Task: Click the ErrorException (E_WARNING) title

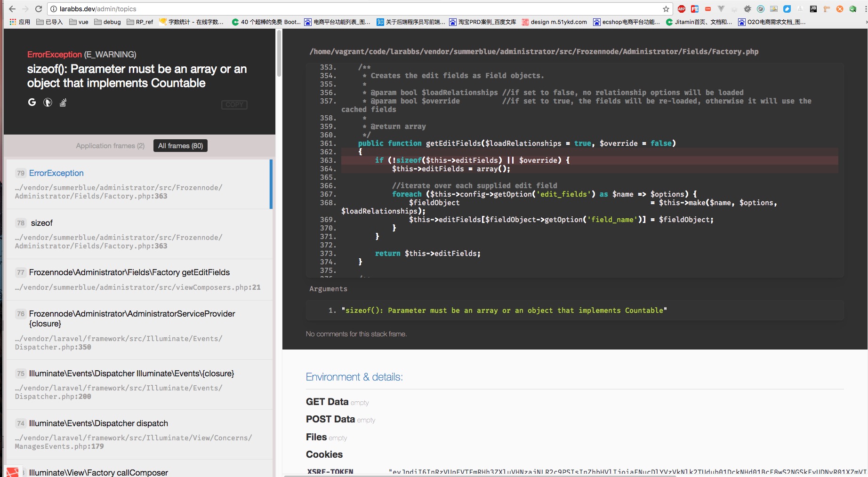Action: (82, 55)
